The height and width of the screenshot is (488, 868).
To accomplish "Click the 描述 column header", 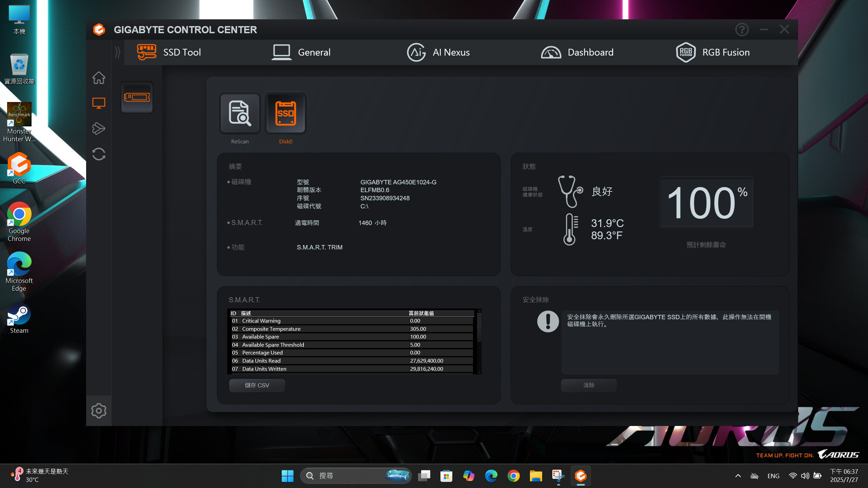I will click(x=246, y=313).
